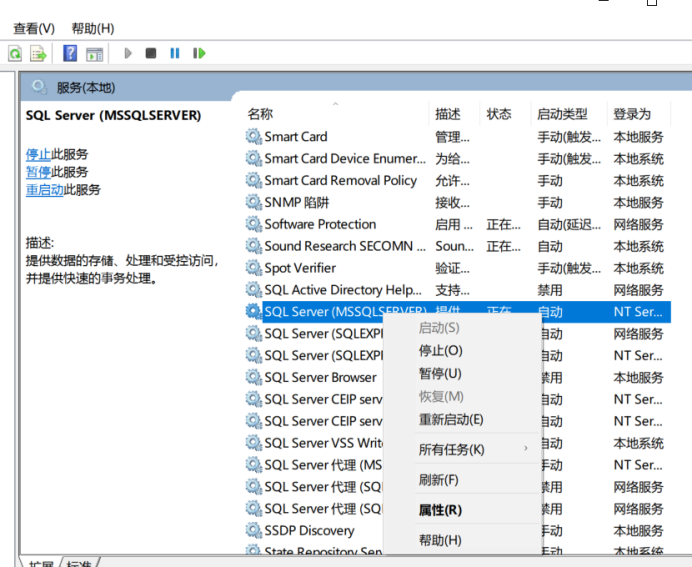This screenshot has width=692, height=567.
Task: Click the 停止 this service link
Action: [x=38, y=154]
